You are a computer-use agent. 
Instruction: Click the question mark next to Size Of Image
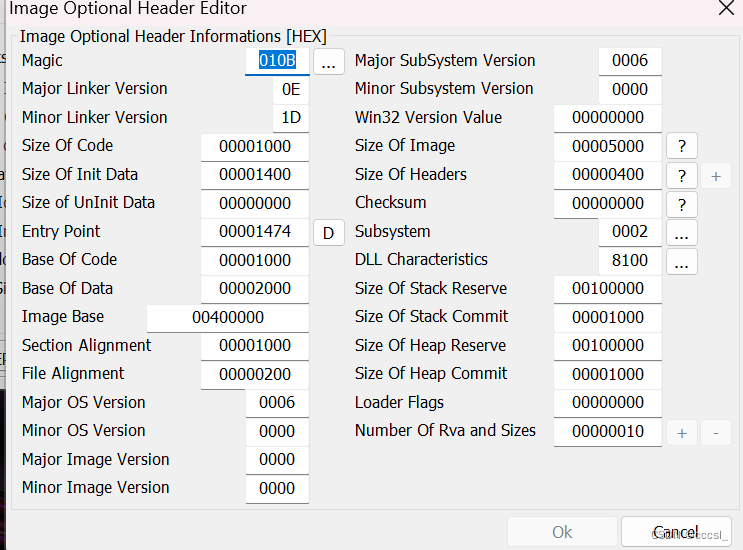(681, 146)
